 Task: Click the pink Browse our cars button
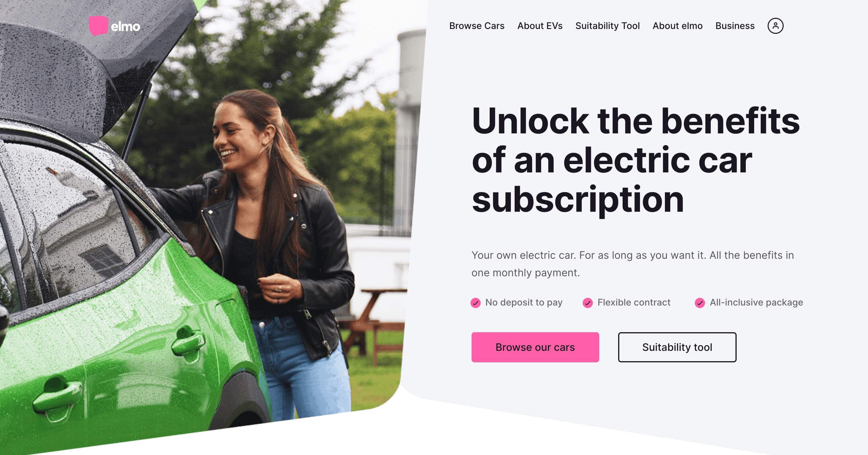click(x=535, y=347)
